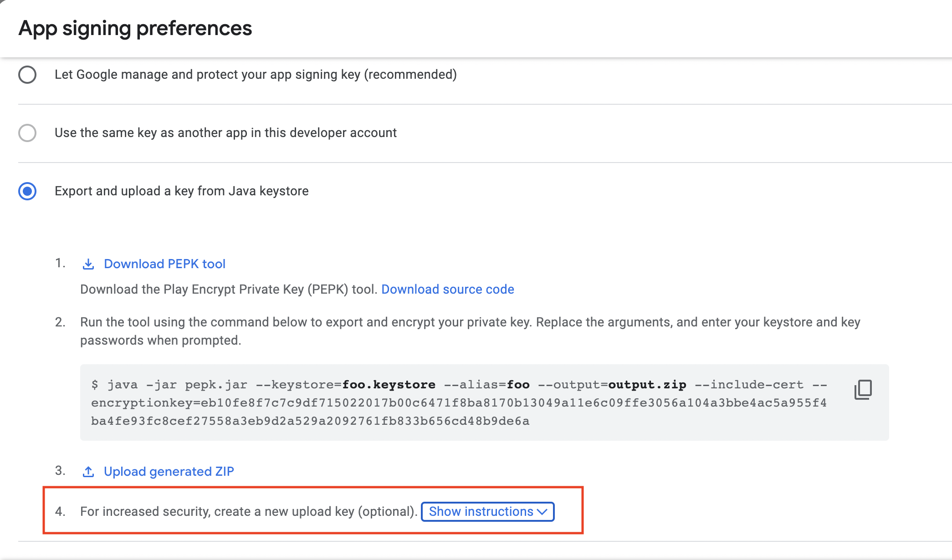Click the 'Export and upload a key' label
The width and height of the screenshot is (952, 560).
(181, 191)
